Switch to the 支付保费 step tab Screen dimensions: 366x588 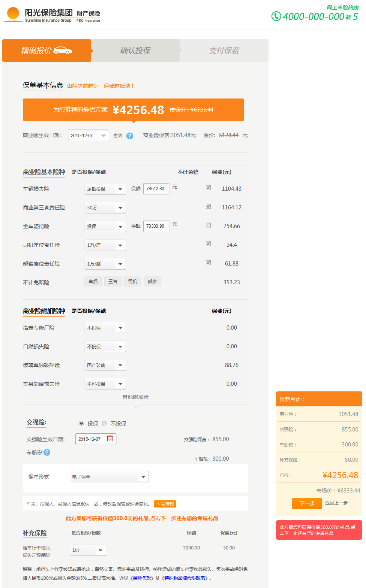pos(224,51)
